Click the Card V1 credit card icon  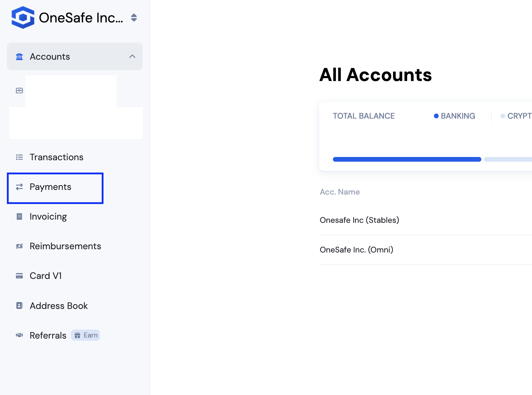(x=20, y=276)
